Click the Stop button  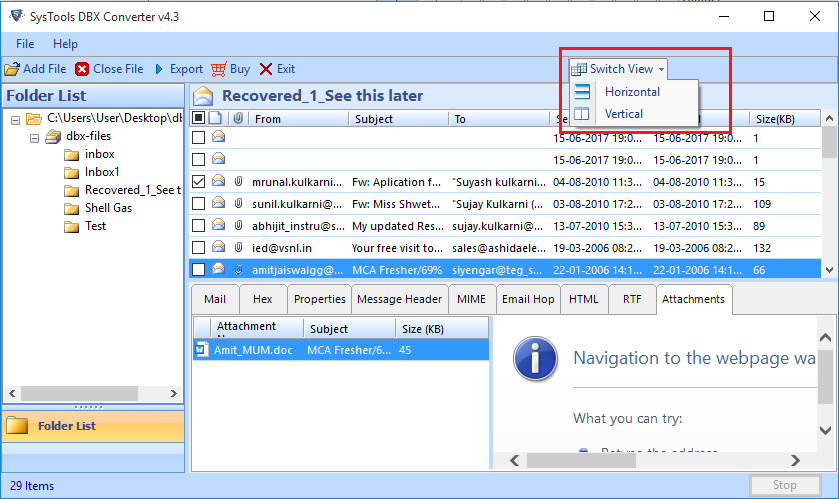point(785,485)
